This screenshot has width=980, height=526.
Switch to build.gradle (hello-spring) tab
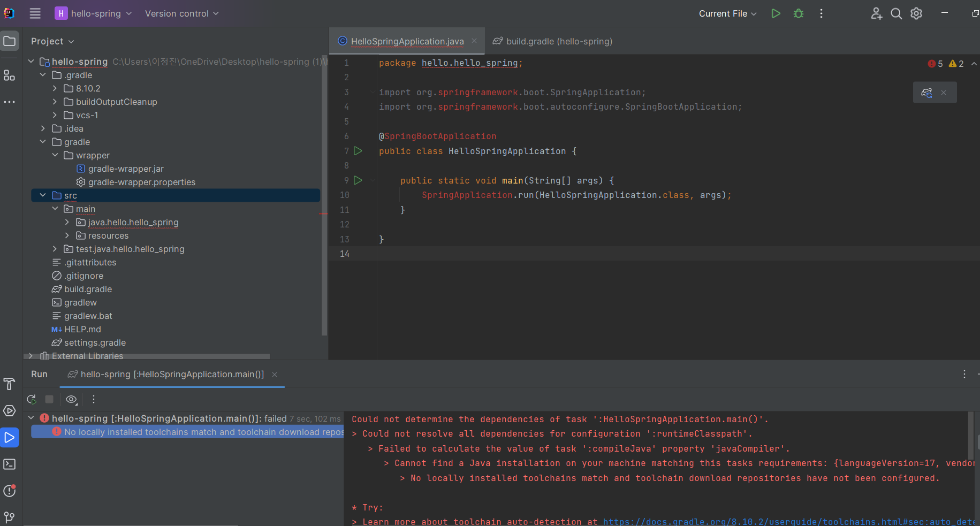[x=552, y=41]
